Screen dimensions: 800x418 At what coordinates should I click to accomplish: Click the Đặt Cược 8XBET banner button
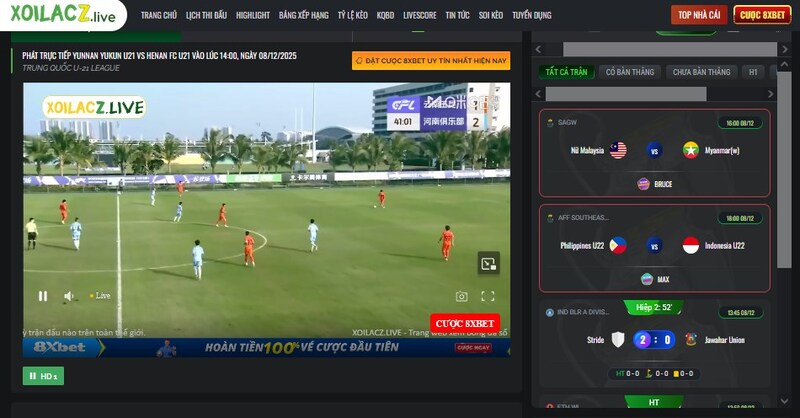click(x=430, y=61)
